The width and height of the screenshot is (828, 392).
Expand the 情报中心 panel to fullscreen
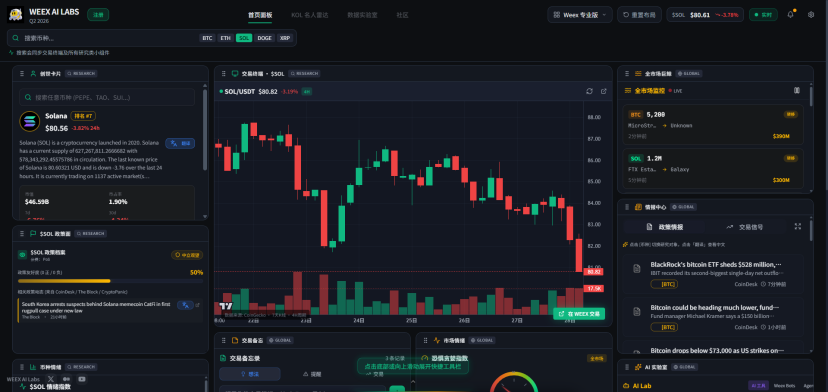(x=798, y=226)
